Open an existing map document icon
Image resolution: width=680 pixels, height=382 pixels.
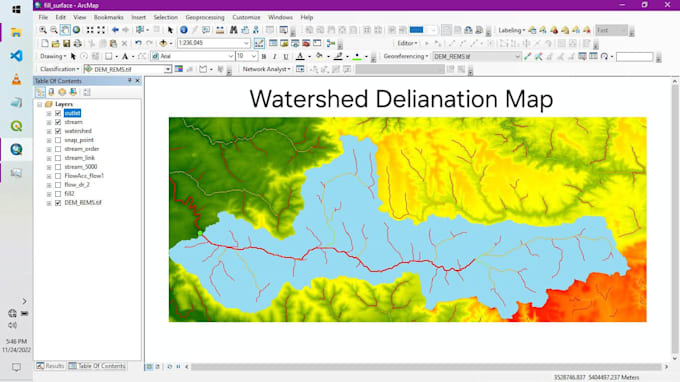56,43
